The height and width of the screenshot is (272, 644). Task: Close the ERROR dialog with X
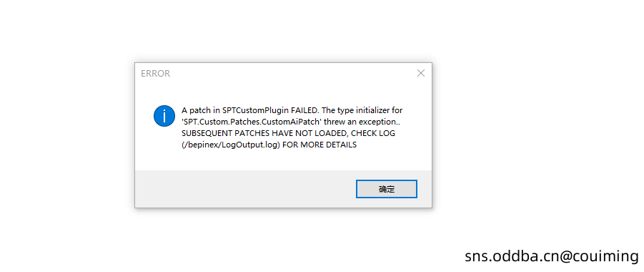pyautogui.click(x=420, y=73)
